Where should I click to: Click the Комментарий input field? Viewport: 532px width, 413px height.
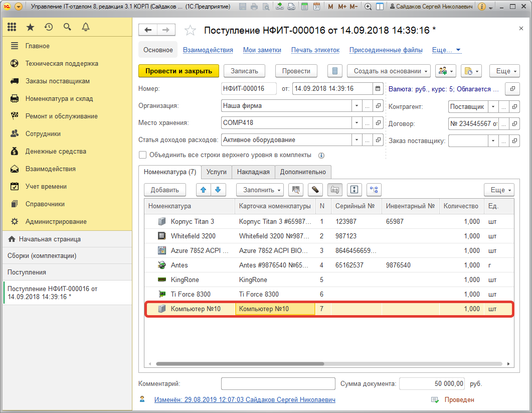tap(278, 384)
